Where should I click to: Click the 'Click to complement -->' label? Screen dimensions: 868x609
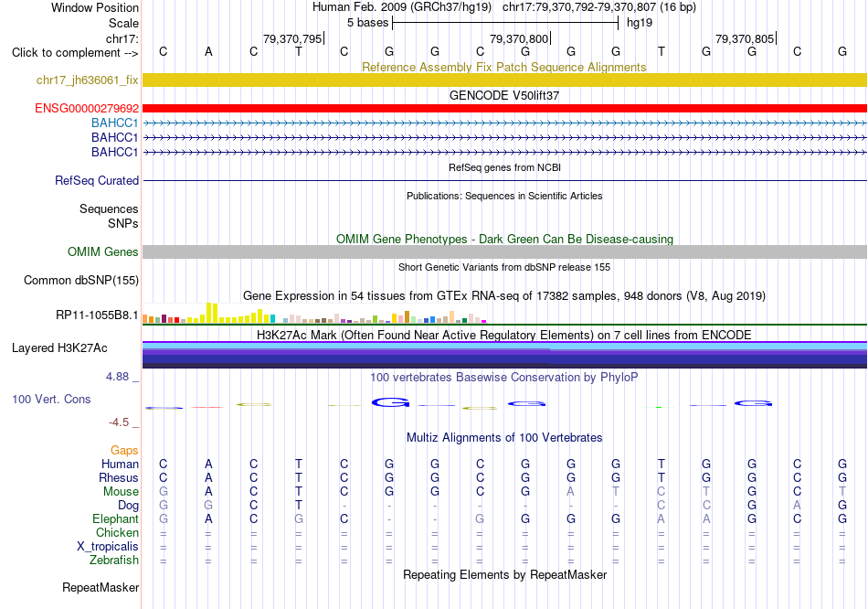pyautogui.click(x=75, y=53)
